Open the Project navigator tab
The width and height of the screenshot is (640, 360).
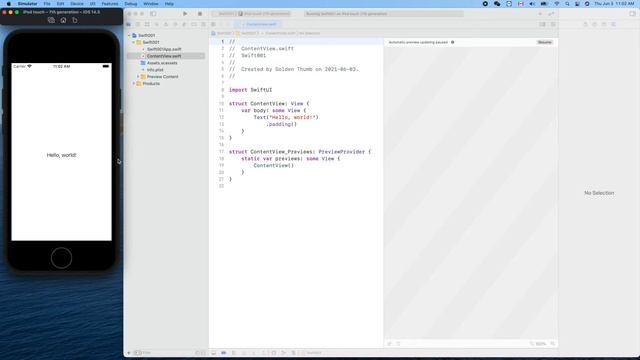tap(129, 24)
